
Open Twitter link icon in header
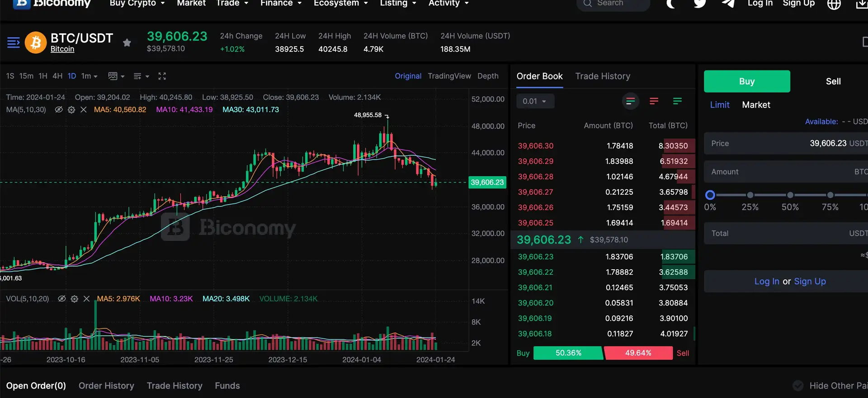[x=700, y=4]
